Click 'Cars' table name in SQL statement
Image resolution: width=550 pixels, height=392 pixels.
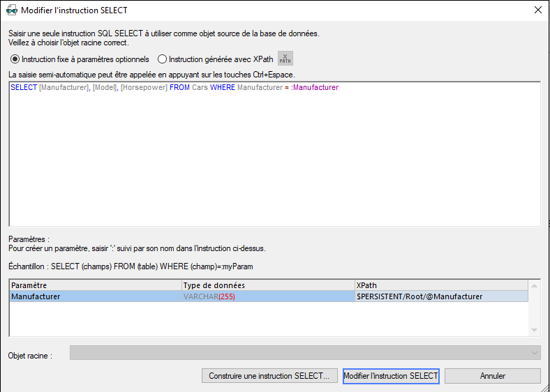pos(200,87)
